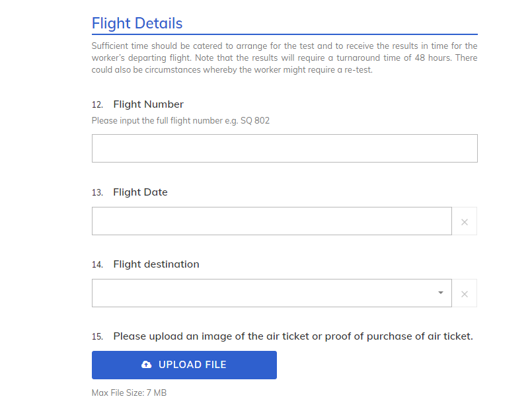Click the Flight Date question label
The width and height of the screenshot is (532, 411).
point(140,192)
